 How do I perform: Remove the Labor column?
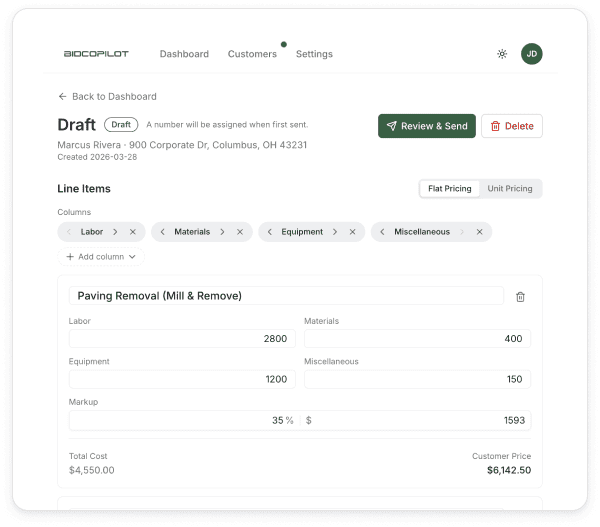(x=133, y=232)
